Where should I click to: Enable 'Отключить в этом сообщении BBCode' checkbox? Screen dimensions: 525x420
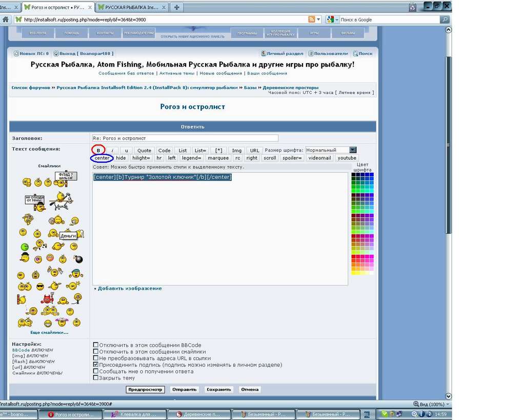[96, 345]
